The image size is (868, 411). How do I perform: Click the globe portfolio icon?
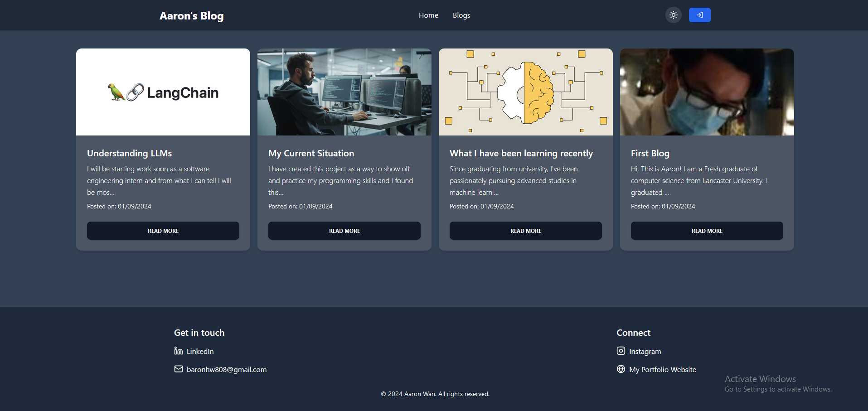coord(621,369)
